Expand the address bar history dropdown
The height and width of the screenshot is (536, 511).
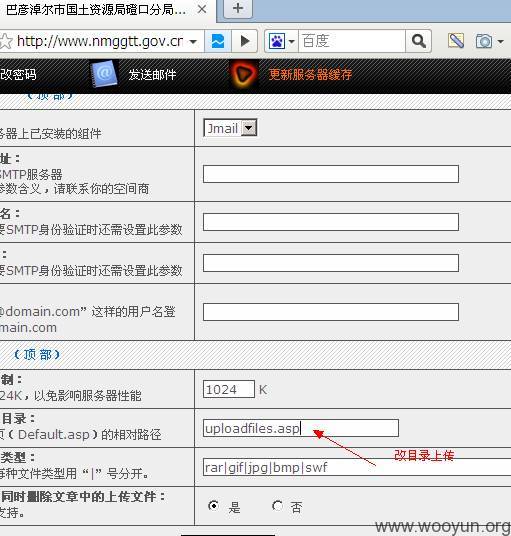193,42
